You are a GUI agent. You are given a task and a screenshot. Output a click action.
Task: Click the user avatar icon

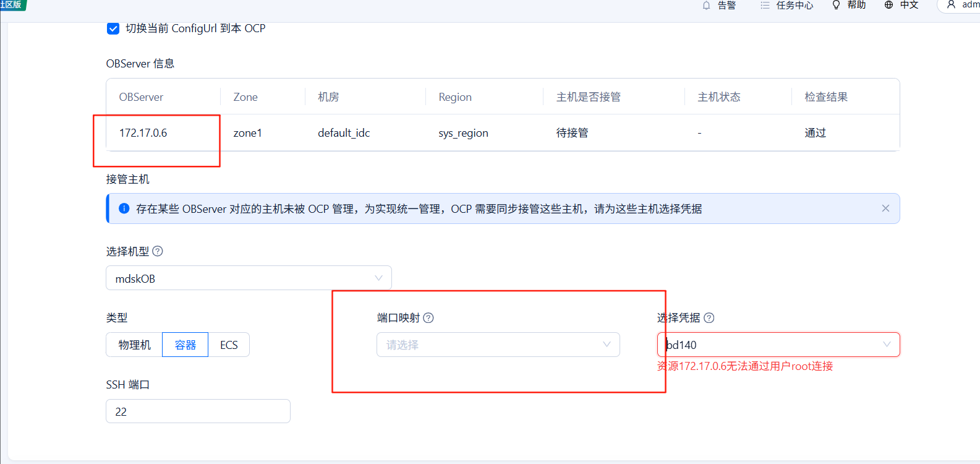(951, 4)
